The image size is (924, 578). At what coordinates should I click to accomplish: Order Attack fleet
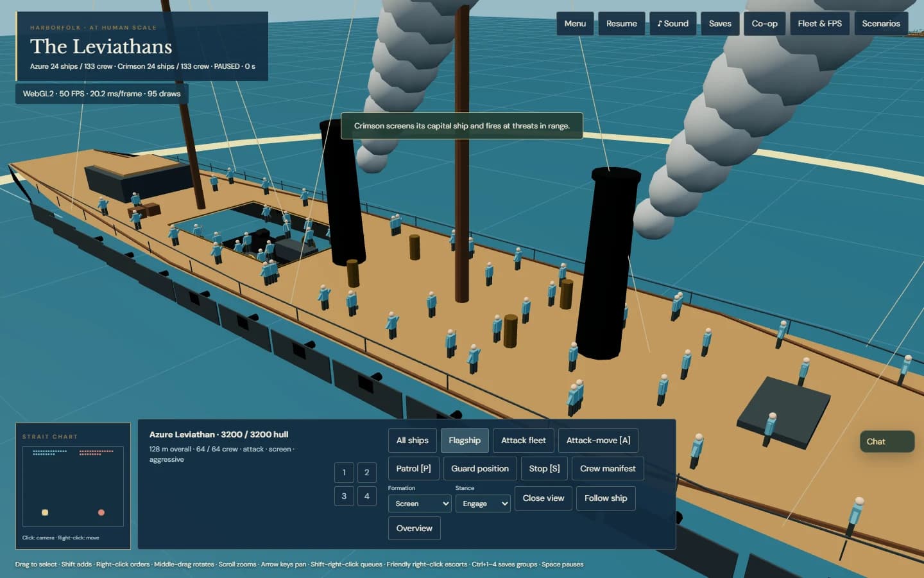523,441
